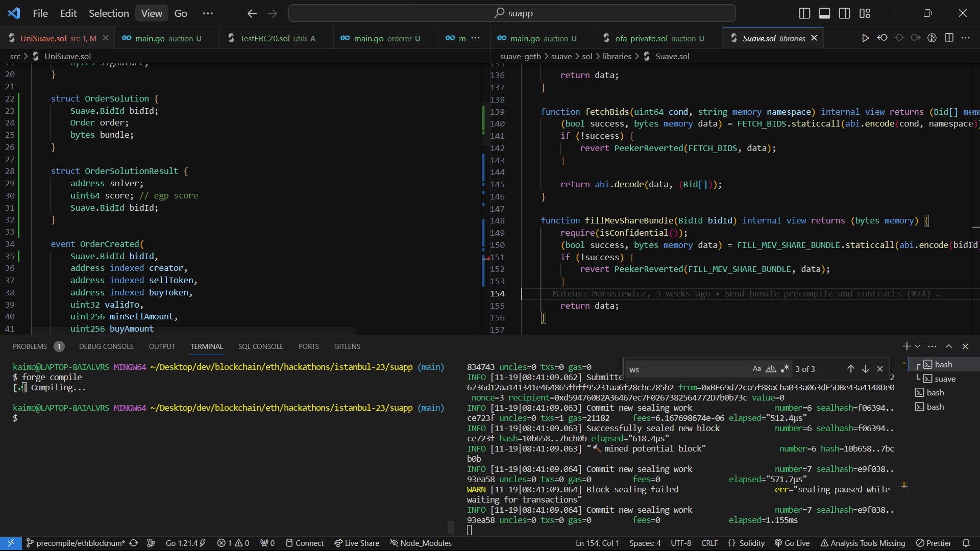Open the Debug Console tab

[106, 346]
